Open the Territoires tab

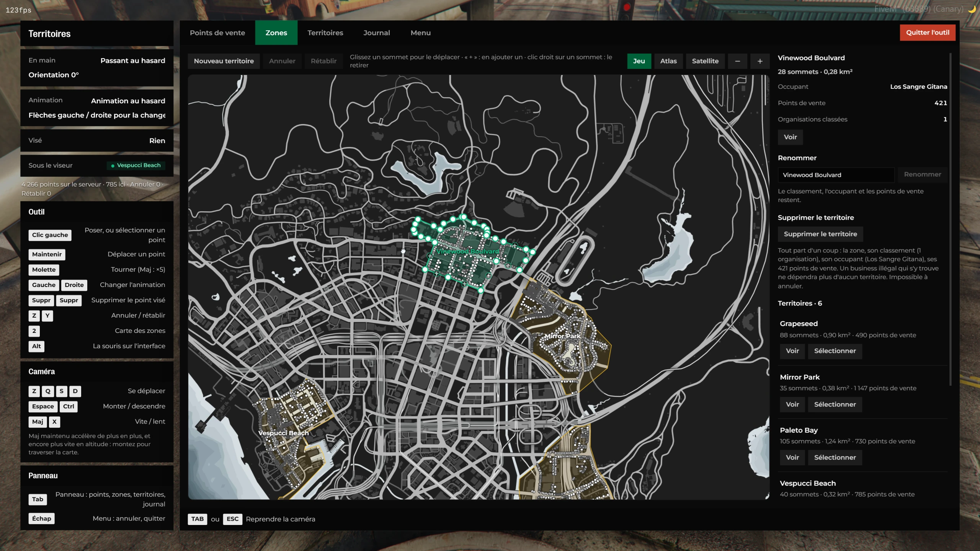tap(325, 33)
